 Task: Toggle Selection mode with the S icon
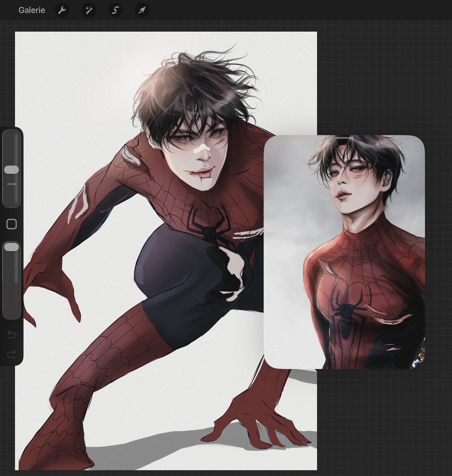coord(114,10)
